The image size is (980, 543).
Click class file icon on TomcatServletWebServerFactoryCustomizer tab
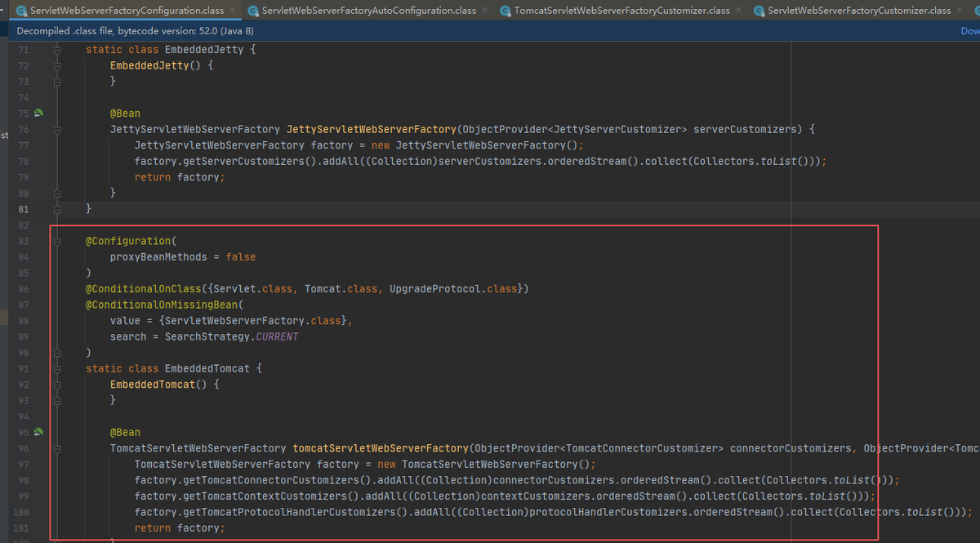click(506, 11)
